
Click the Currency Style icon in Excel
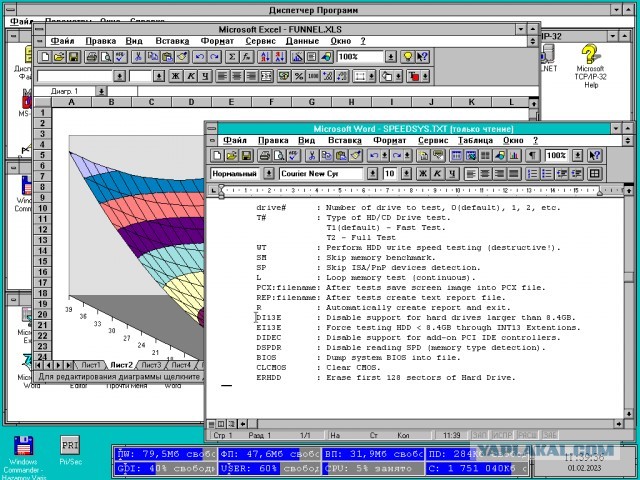pos(284,76)
